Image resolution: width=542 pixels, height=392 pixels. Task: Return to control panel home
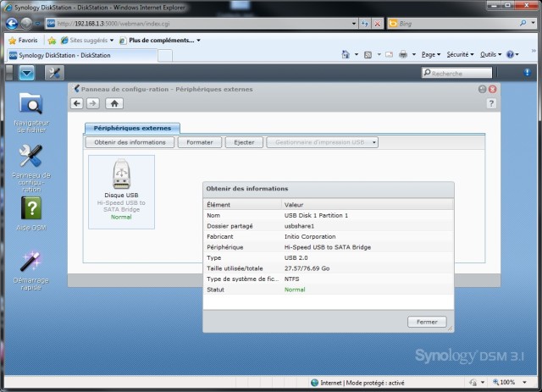point(114,103)
